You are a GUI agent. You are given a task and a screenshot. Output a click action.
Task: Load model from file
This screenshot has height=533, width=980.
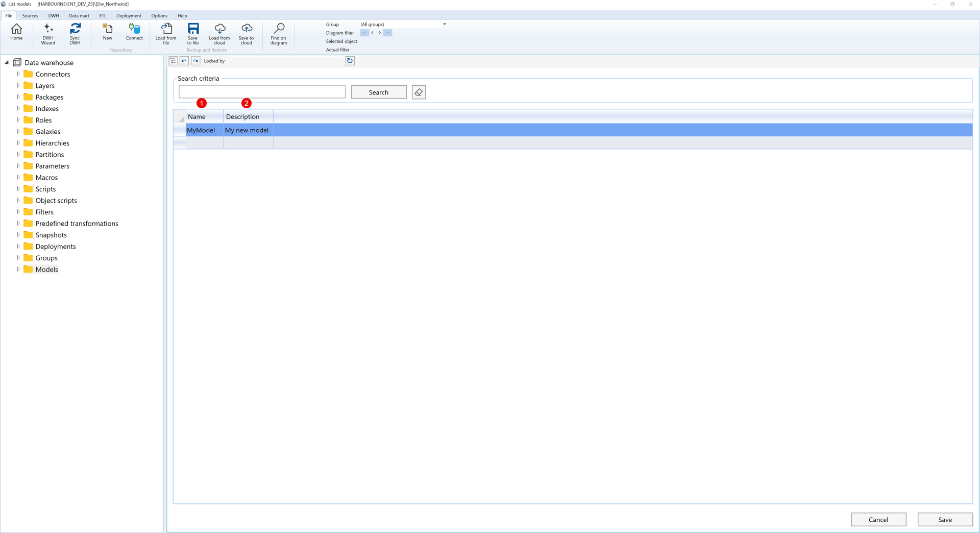[165, 34]
